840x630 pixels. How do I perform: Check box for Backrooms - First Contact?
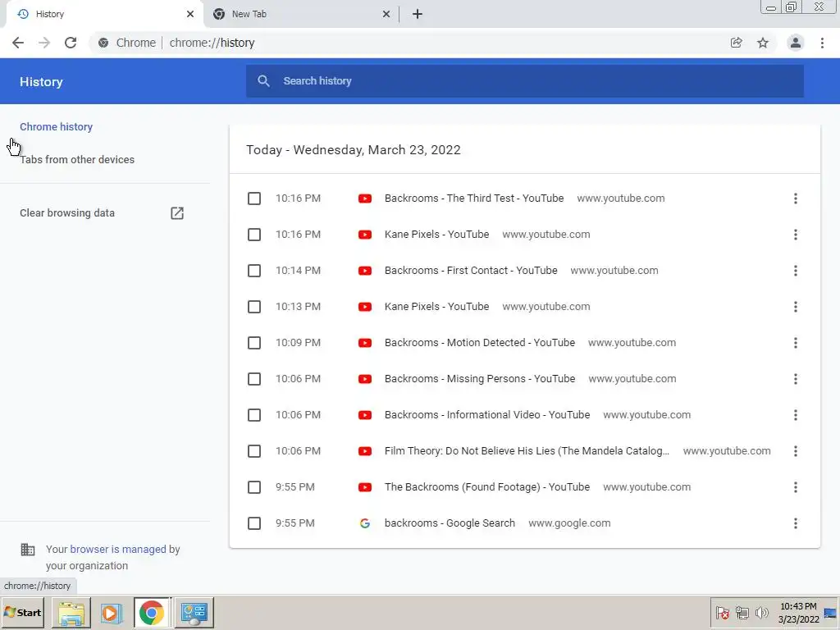pos(254,271)
